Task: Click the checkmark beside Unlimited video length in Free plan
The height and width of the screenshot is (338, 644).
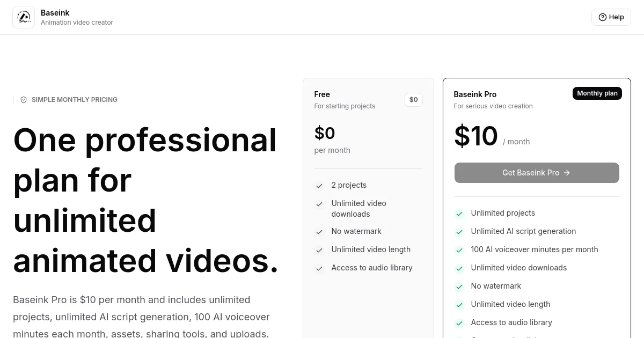Action: [x=319, y=250]
